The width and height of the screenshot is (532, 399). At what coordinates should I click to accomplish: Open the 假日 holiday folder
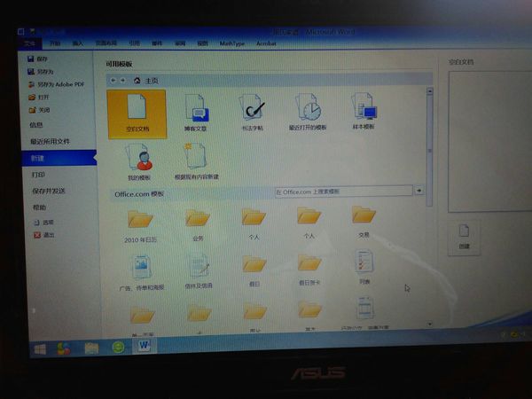pyautogui.click(x=254, y=271)
